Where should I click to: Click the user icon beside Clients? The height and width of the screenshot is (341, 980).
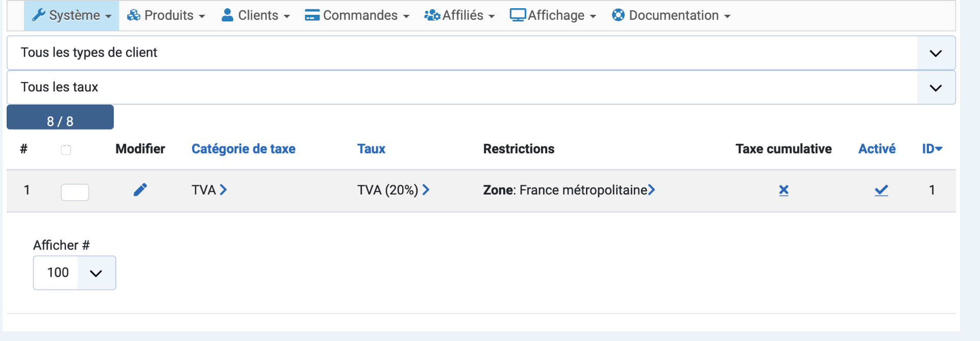(227, 15)
